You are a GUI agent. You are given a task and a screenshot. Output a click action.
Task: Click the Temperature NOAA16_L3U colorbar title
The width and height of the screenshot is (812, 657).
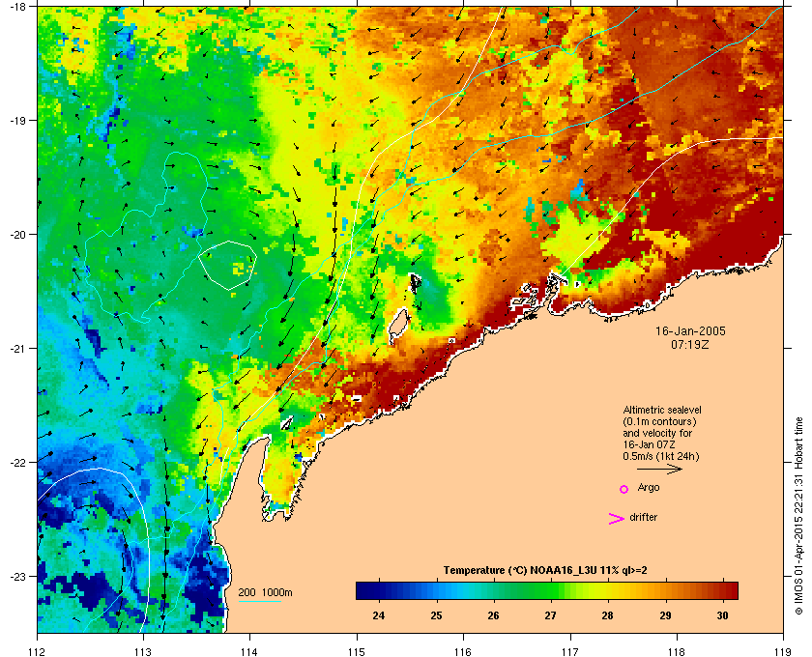tap(545, 571)
